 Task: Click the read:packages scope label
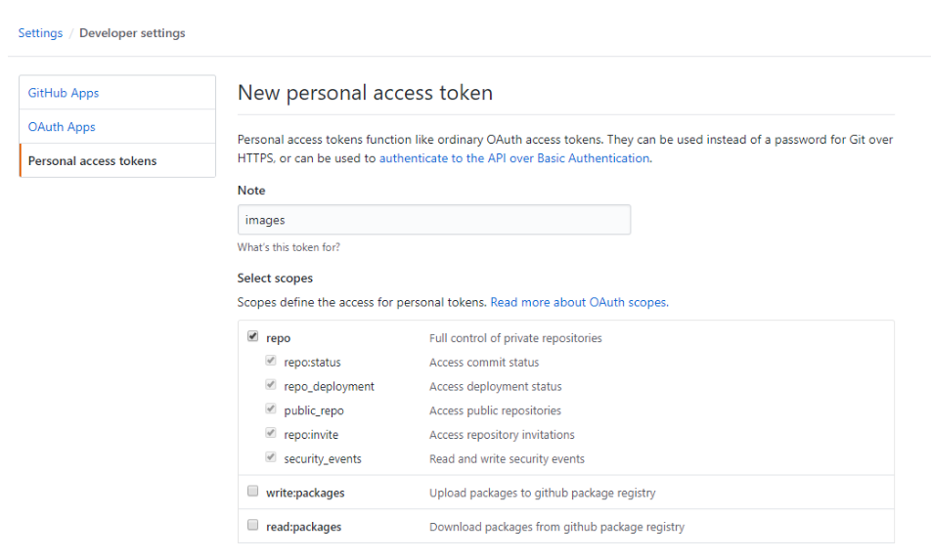303,527
